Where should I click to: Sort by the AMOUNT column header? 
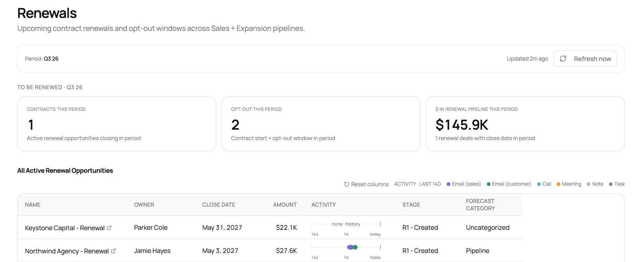[x=285, y=205]
